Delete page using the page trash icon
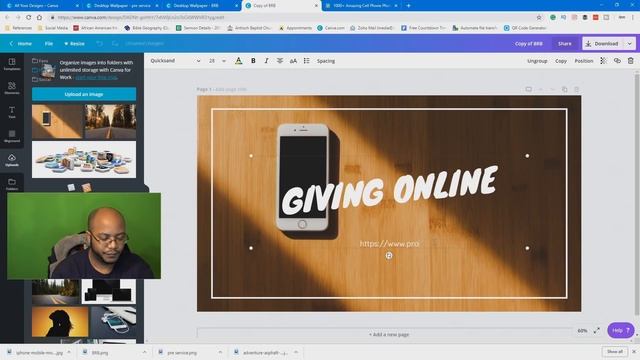 576,89
